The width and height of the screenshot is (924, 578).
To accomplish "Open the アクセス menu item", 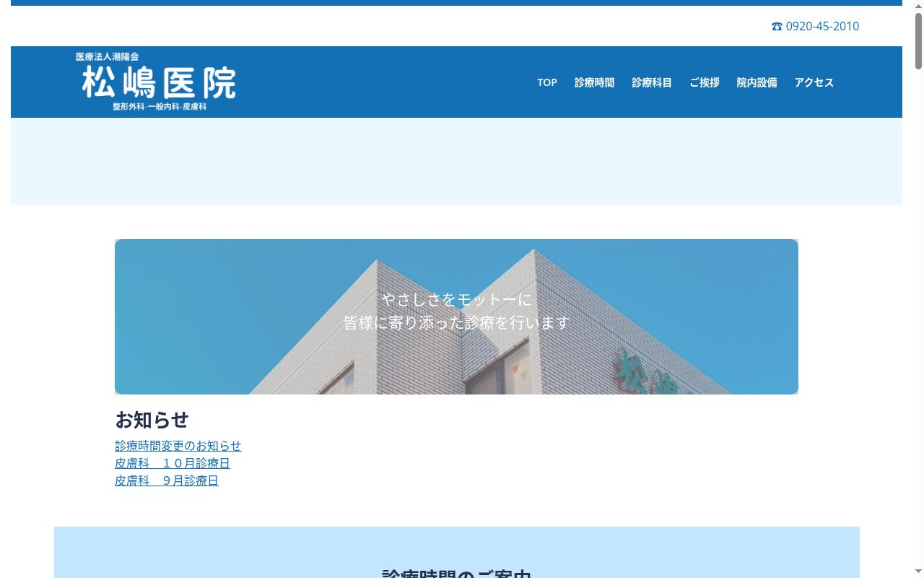I will [x=814, y=82].
